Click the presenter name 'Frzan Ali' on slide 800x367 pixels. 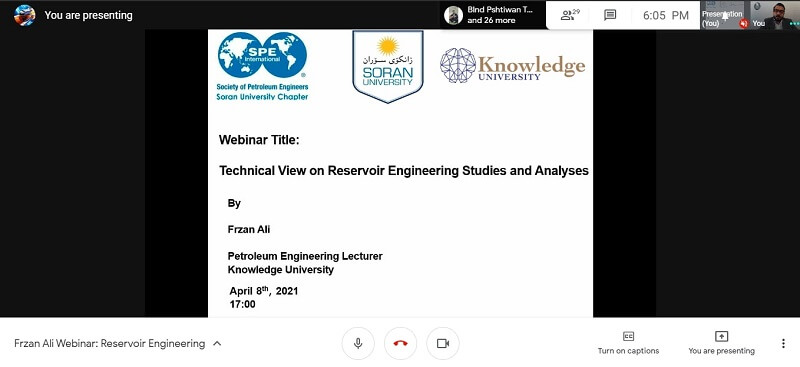pos(249,229)
